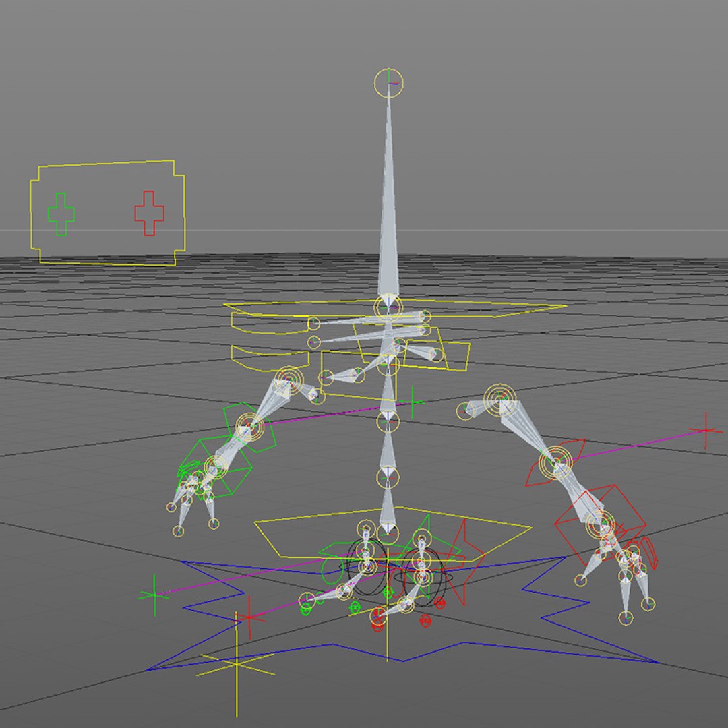Image resolution: width=728 pixels, height=728 pixels.
Task: Select the yellow pentagon hip controller
Action: tap(393, 534)
